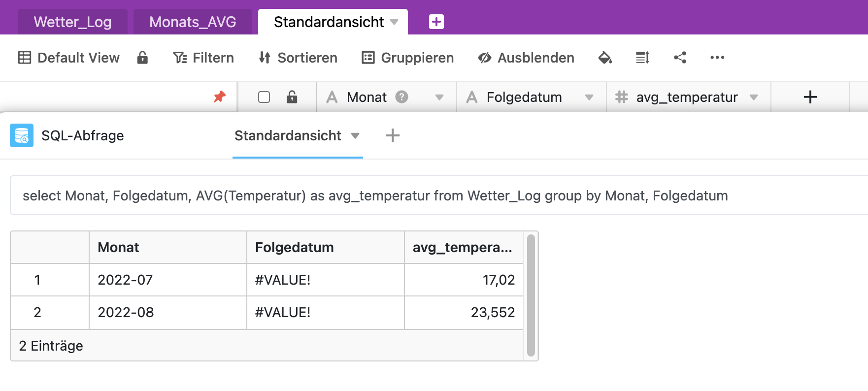The image size is (868, 391).
Task: Click the Gruppieren button
Action: [407, 58]
